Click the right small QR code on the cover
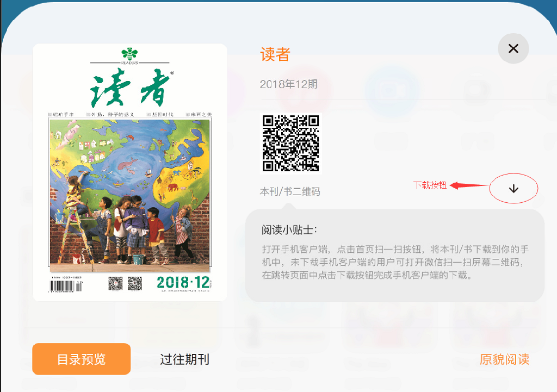 135,283
